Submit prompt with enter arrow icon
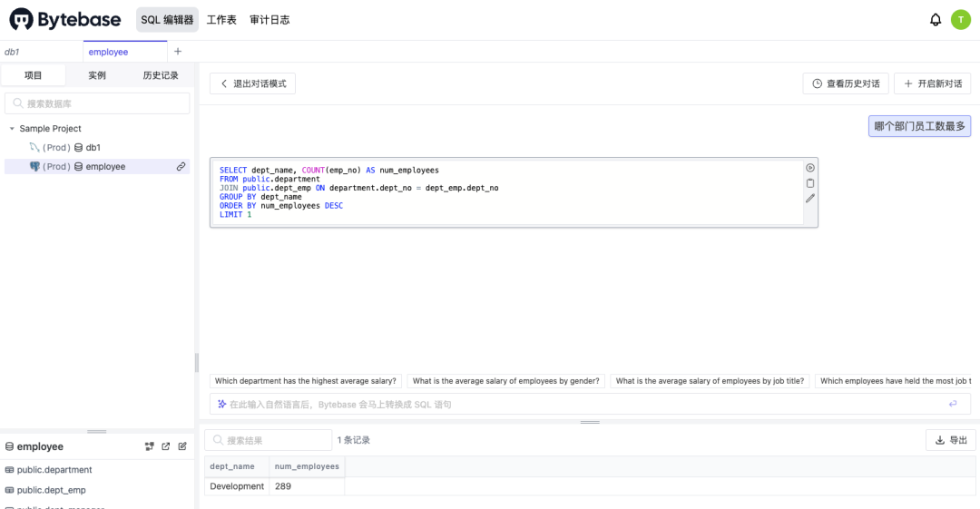Viewport: 980px width, 509px height. click(x=953, y=404)
